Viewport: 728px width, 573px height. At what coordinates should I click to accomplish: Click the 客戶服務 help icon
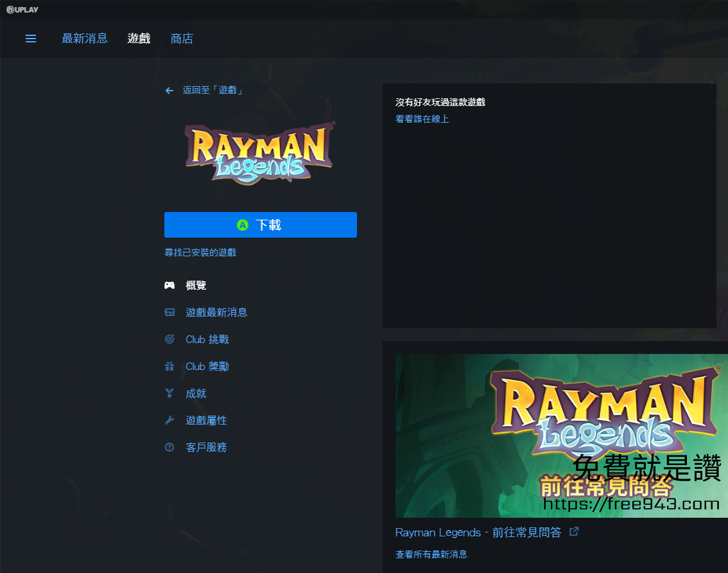(x=169, y=447)
